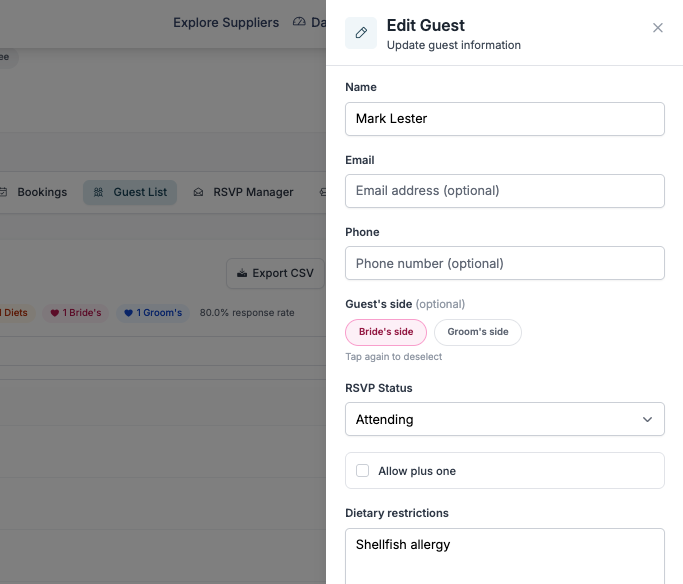This screenshot has width=683, height=584.
Task: Open the RSVP Manager tab
Action: coord(253,192)
